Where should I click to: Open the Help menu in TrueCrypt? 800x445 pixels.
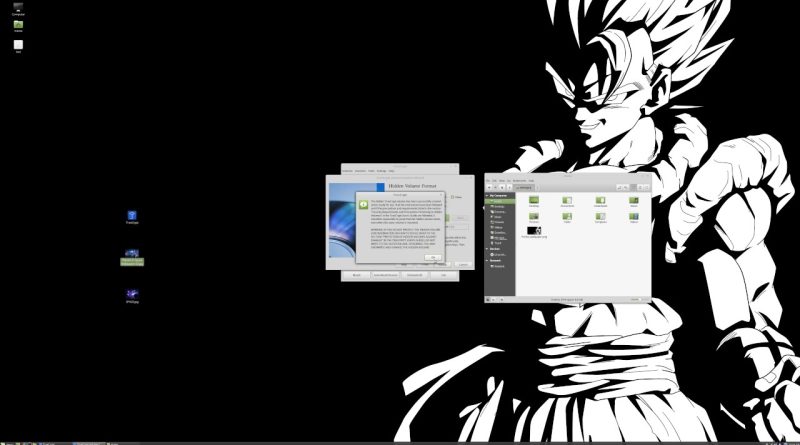coord(391,171)
